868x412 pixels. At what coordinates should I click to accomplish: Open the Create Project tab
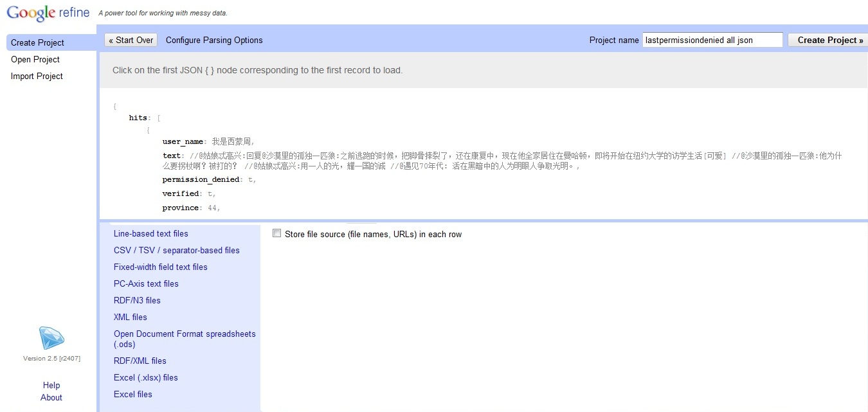point(51,42)
